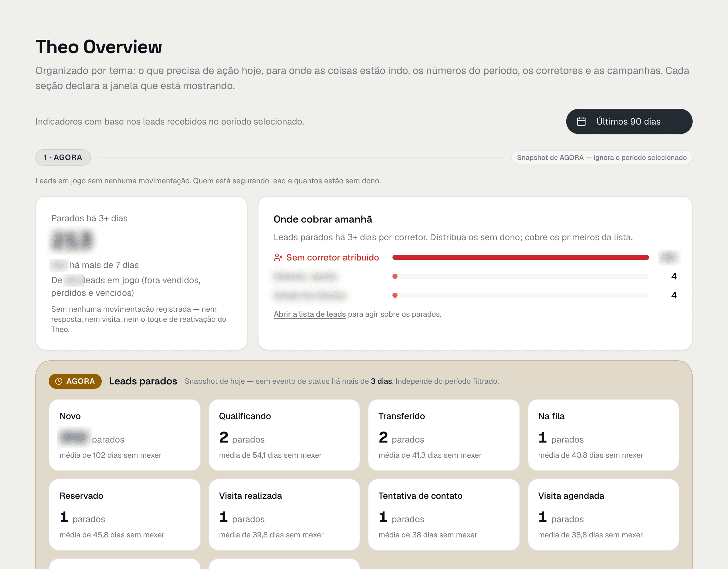Click the user icon beside Sem corretor atribuído
Viewport: 728px width, 569px height.
[278, 258]
